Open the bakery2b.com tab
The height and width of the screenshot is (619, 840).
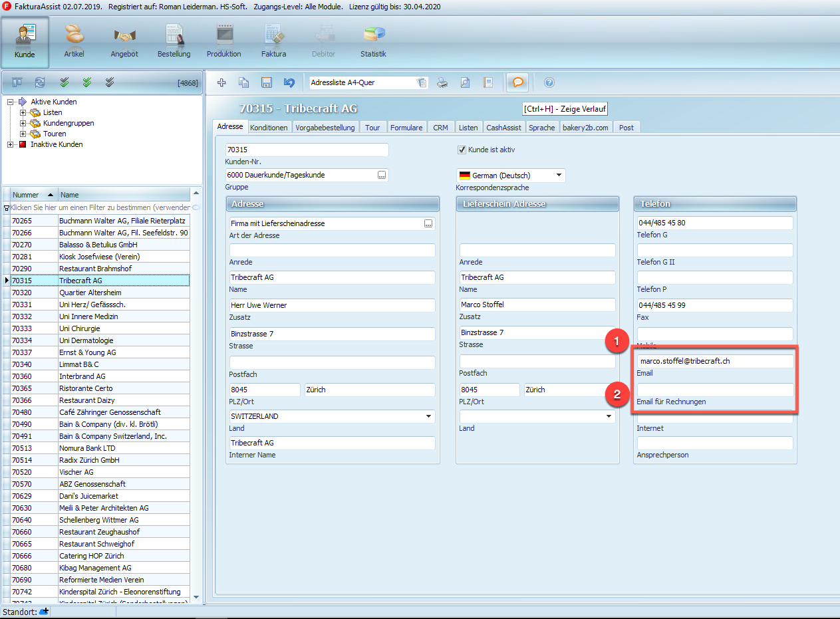pos(585,128)
